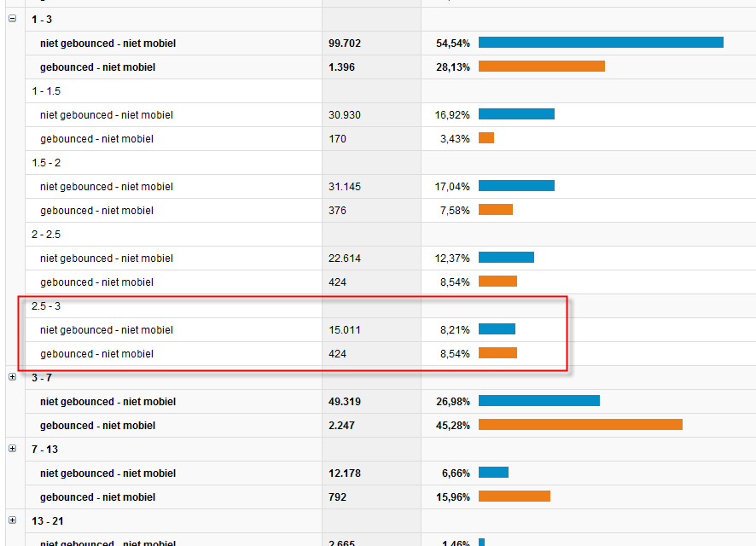The image size is (756, 546).
Task: Click the 16,92% percentage value
Action: tap(452, 115)
